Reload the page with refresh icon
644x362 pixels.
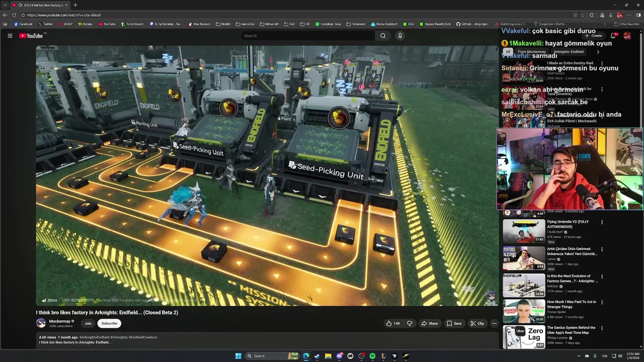[14, 15]
